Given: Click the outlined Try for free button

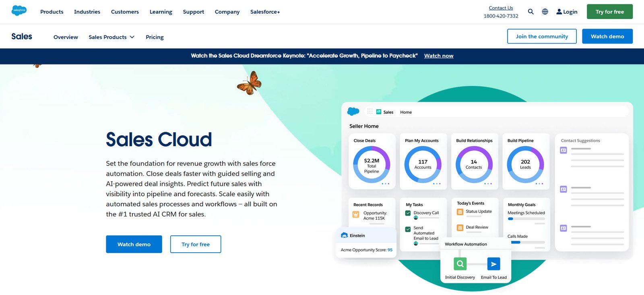Looking at the screenshot, I should click(x=196, y=244).
